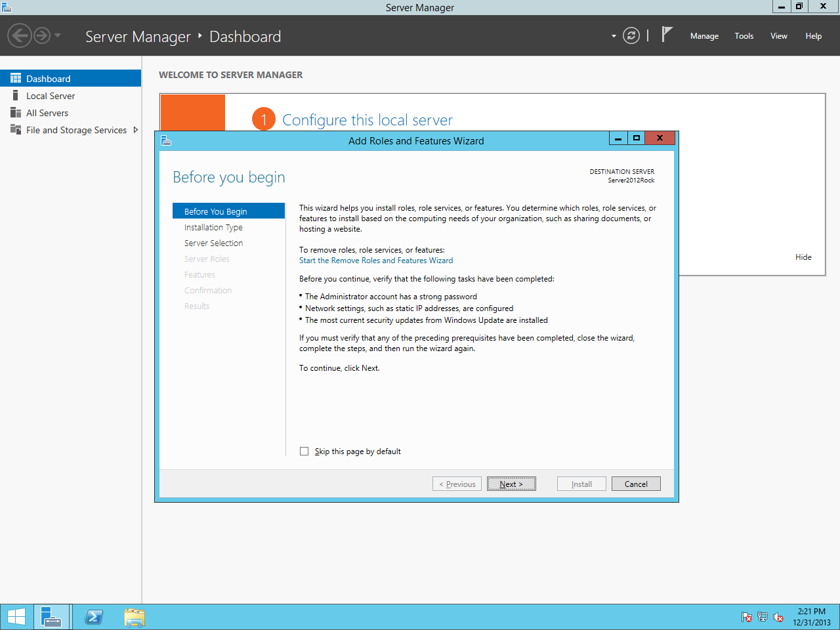840x630 pixels.
Task: Click the File and Storage Services icon
Action: 16,129
